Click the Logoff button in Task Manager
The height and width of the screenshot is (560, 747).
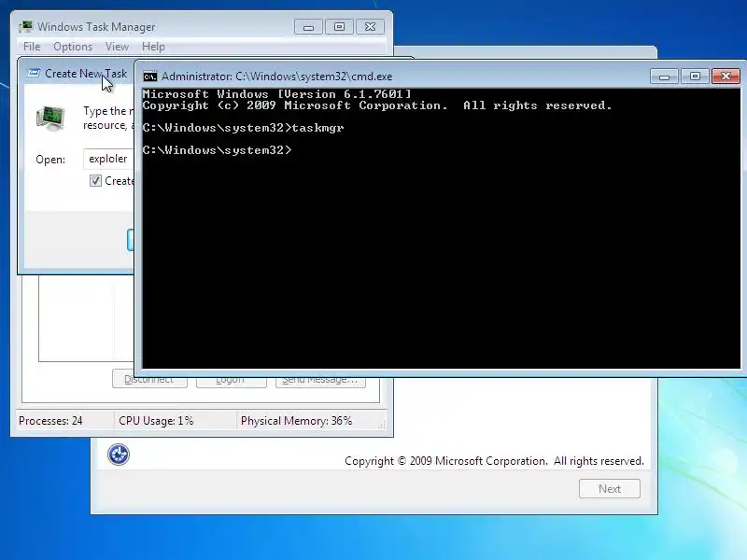pyautogui.click(x=231, y=380)
